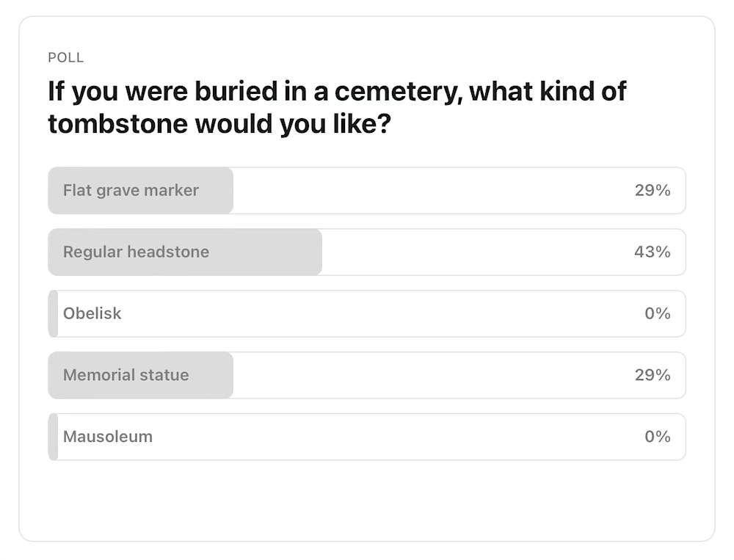Click the word 'tombstone' in the question
734x560 pixels.
117,124
